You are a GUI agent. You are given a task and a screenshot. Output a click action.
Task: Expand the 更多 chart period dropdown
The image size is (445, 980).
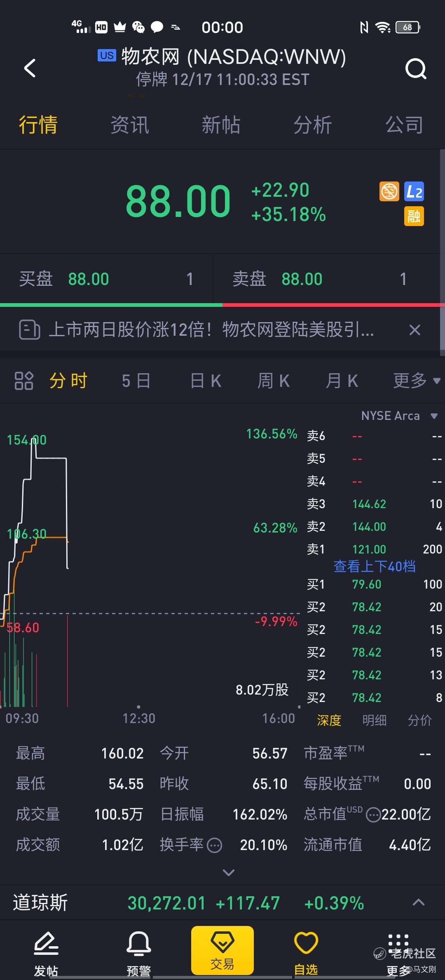(417, 380)
